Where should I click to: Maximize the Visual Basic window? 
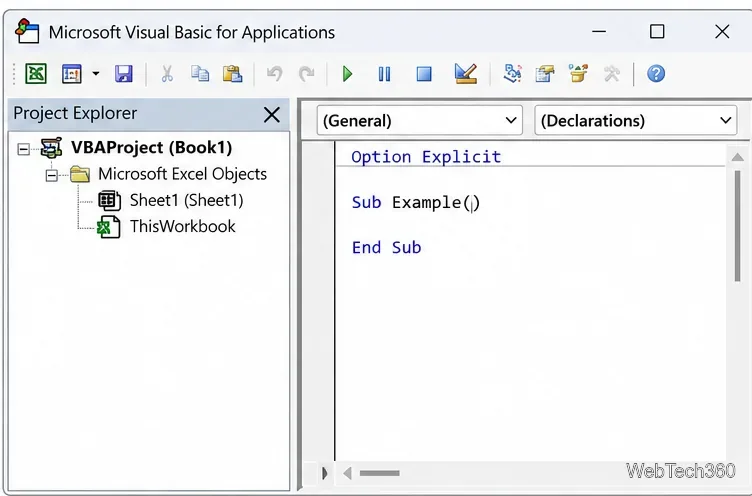click(657, 32)
